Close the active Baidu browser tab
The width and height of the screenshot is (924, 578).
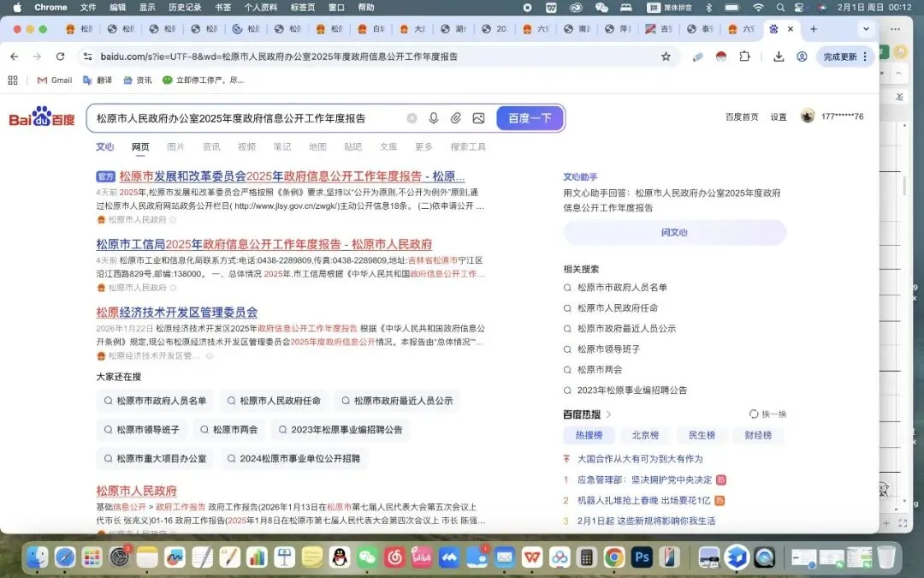point(791,29)
